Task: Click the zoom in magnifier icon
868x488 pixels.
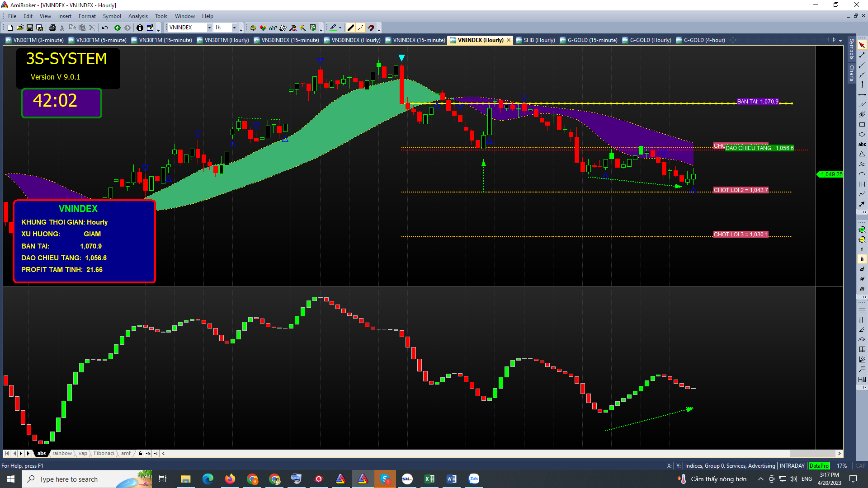Action: (862, 230)
